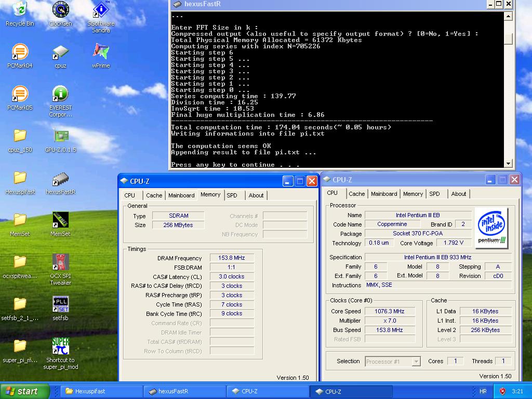Click memory Type SDRAM field

point(179,216)
